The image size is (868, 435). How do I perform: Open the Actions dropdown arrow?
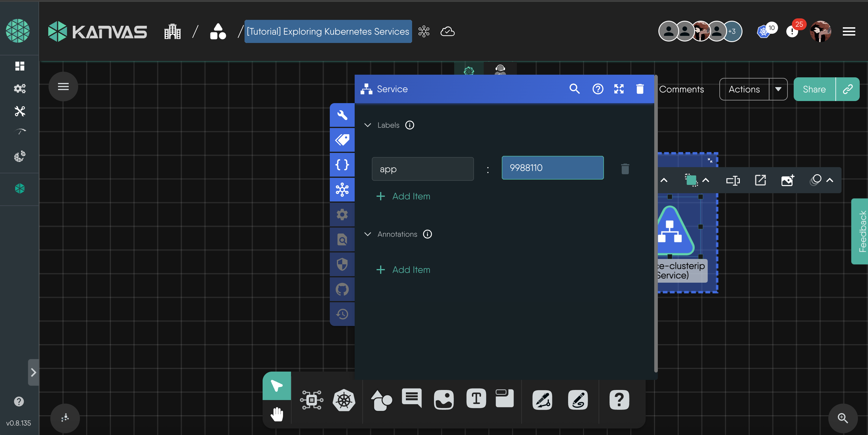click(778, 89)
